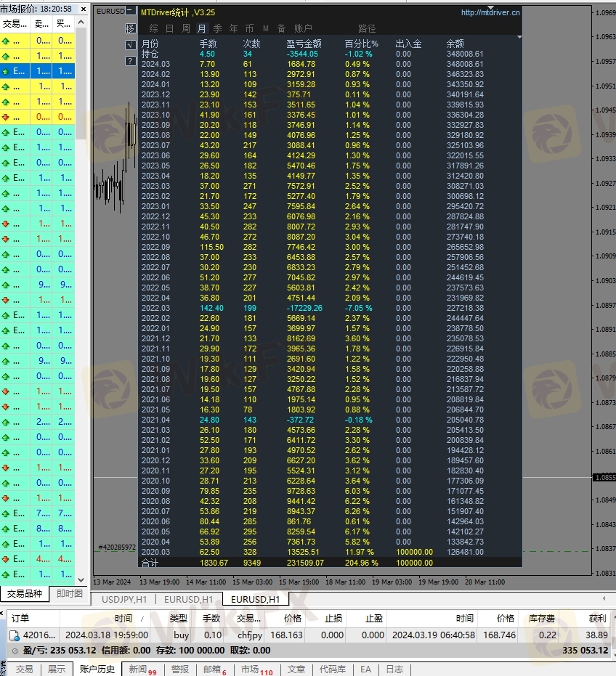This screenshot has height=676, width=616.
Task: Click the 交易... symbol header in Market Watch
Action: coord(15,24)
